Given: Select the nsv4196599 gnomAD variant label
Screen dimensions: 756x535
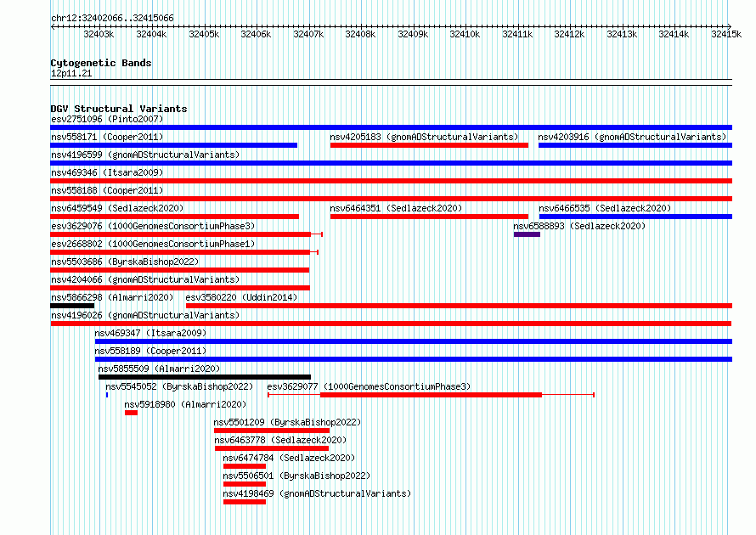Looking at the screenshot, I should (145, 155).
